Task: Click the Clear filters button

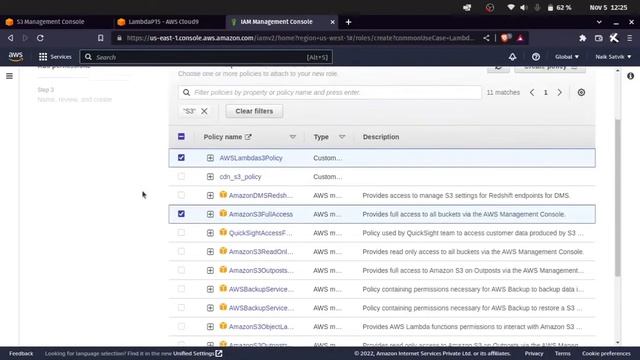Action: click(254, 111)
